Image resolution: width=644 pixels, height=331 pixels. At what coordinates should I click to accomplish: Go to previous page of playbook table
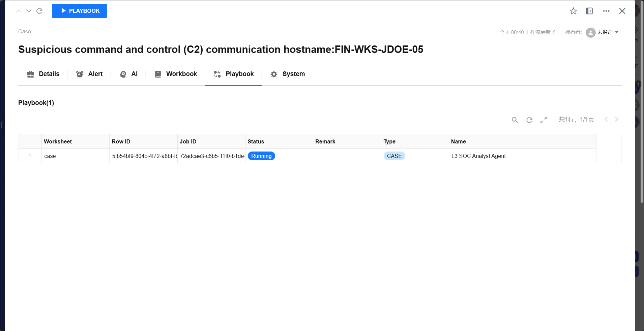pyautogui.click(x=606, y=120)
